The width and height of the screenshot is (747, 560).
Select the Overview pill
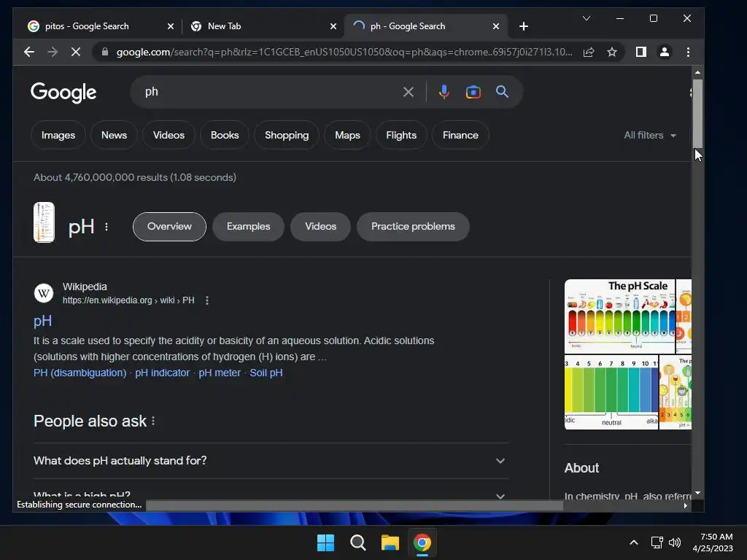pos(169,227)
